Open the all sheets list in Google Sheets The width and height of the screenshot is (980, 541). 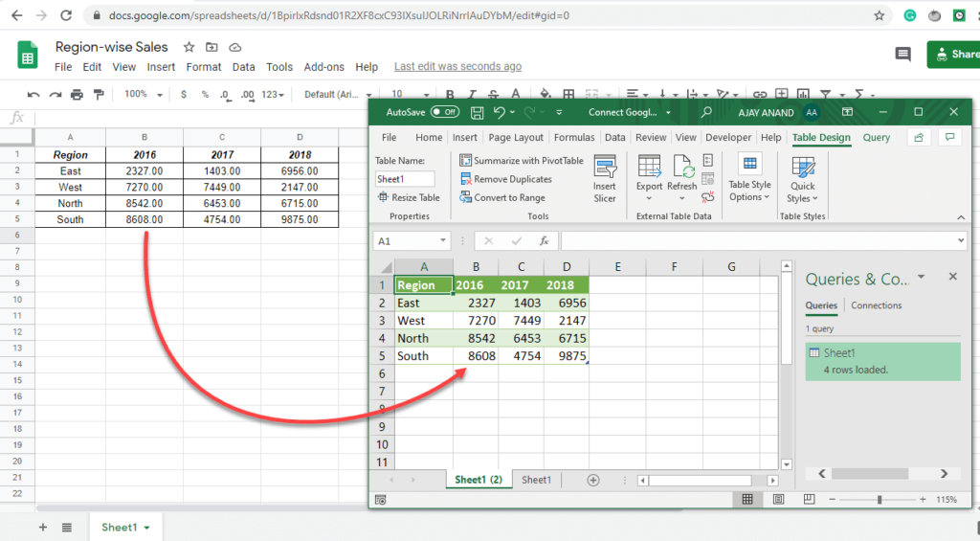pos(67,528)
